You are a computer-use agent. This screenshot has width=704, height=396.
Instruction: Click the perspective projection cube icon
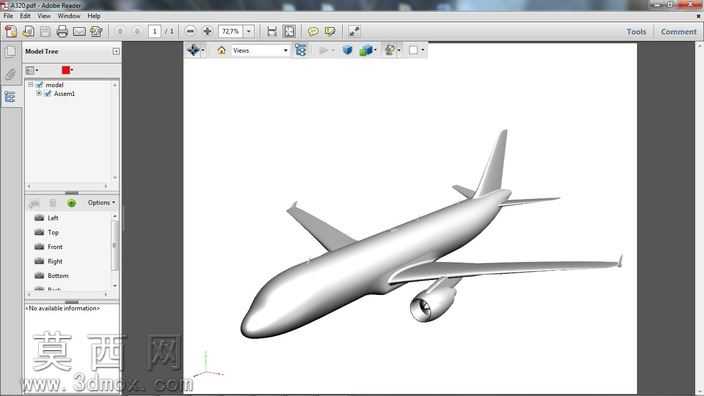[x=347, y=50]
